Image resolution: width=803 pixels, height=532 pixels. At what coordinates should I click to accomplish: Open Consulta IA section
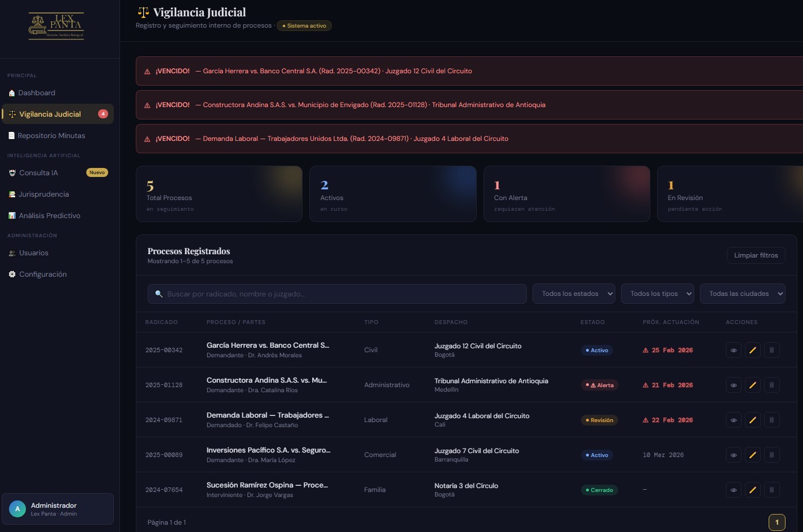[x=57, y=173]
